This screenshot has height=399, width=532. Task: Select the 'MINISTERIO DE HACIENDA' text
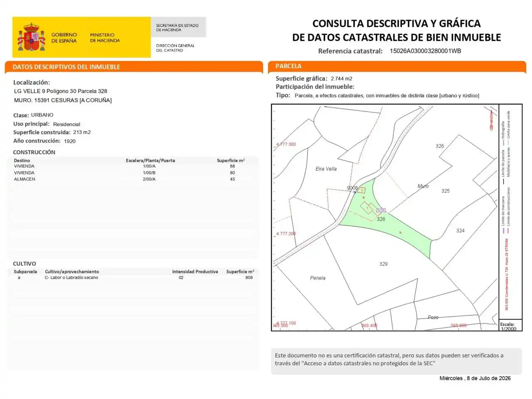pyautogui.click(x=105, y=38)
